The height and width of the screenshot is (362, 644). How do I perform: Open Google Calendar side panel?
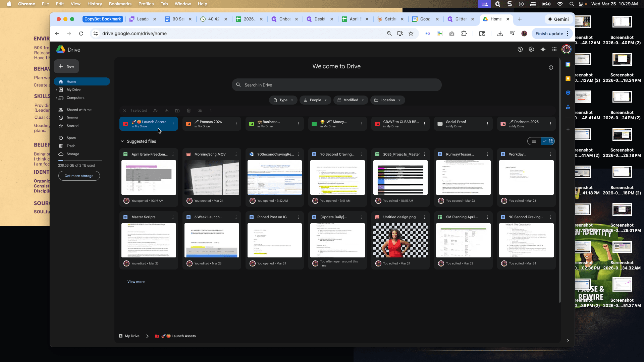[x=568, y=65]
